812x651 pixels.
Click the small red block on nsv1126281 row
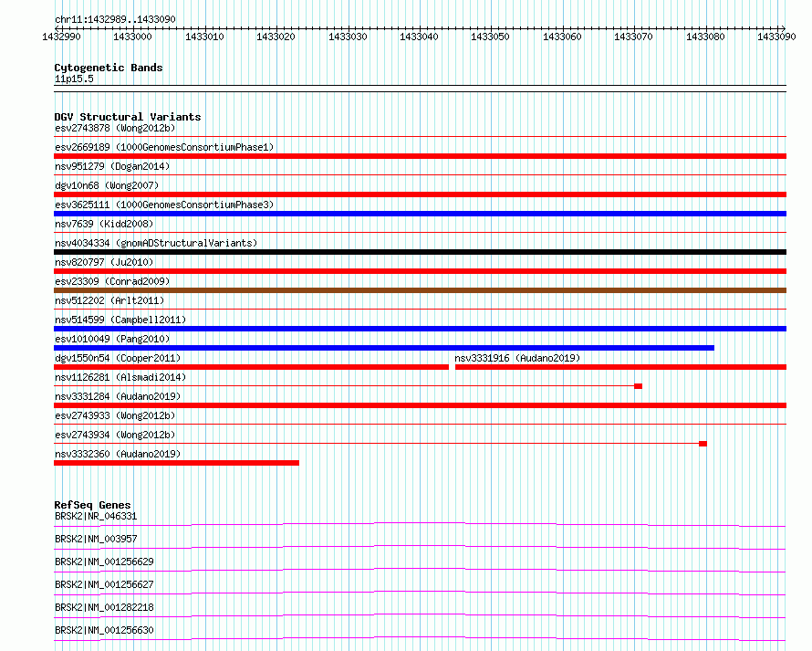[x=638, y=386]
